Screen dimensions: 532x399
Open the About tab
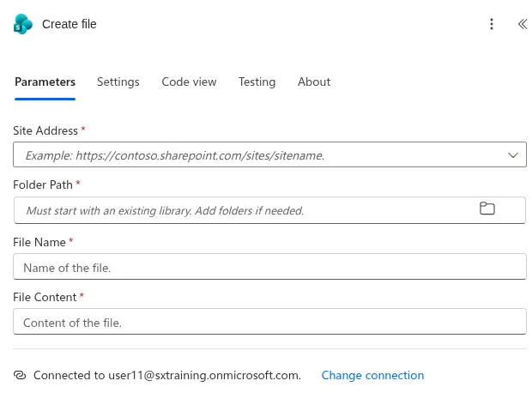tap(314, 82)
